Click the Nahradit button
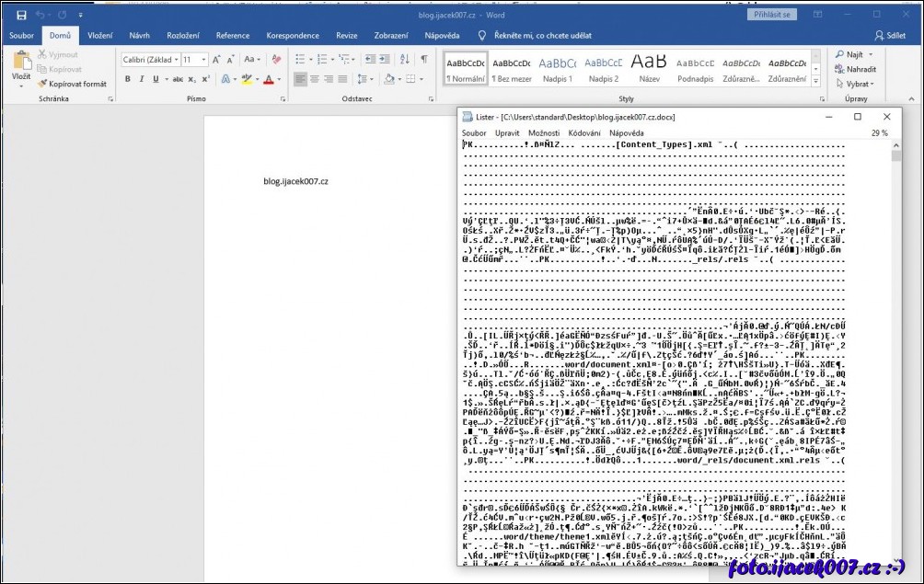924x584 pixels. (x=856, y=69)
